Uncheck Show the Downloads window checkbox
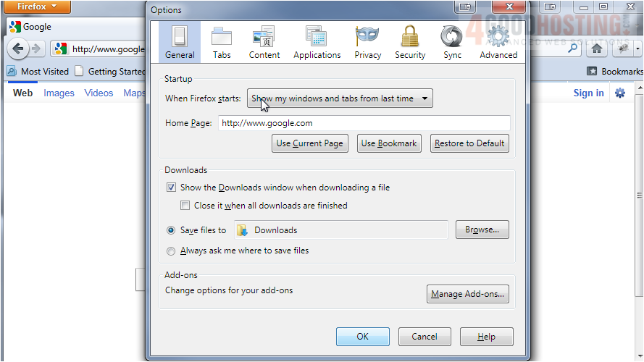The image size is (644, 362). click(x=171, y=188)
